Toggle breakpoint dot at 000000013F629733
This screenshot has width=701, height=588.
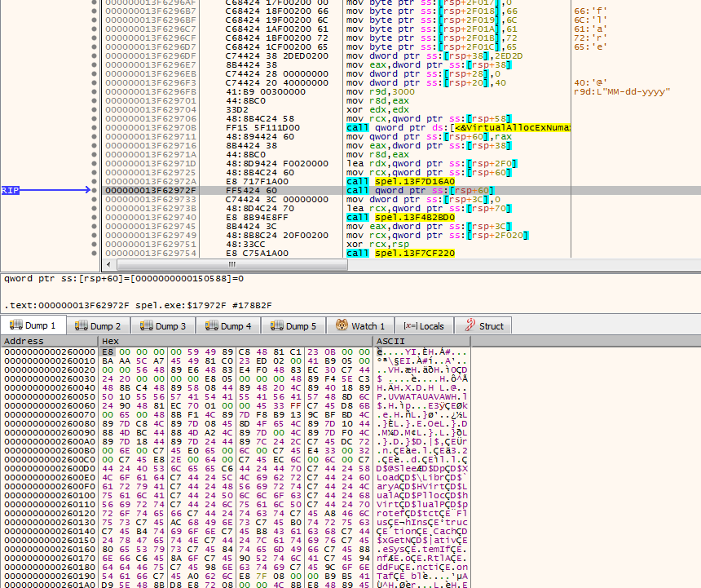(x=94, y=200)
